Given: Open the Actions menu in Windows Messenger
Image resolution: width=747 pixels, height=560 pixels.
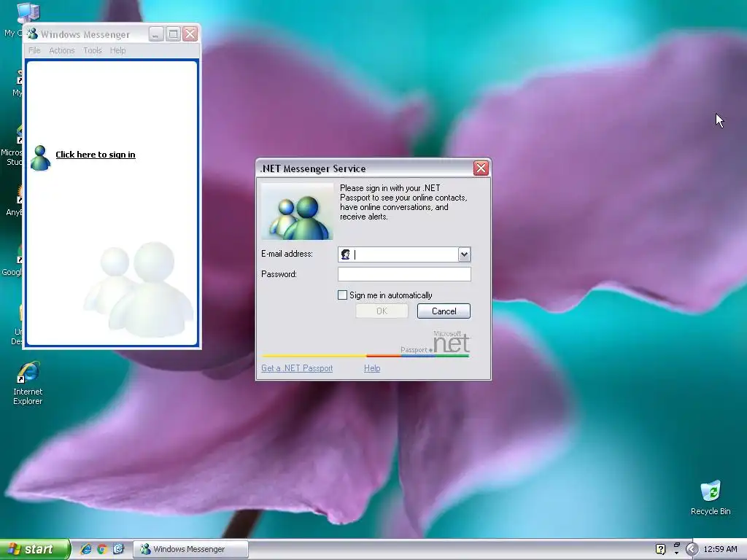Looking at the screenshot, I should (x=62, y=50).
